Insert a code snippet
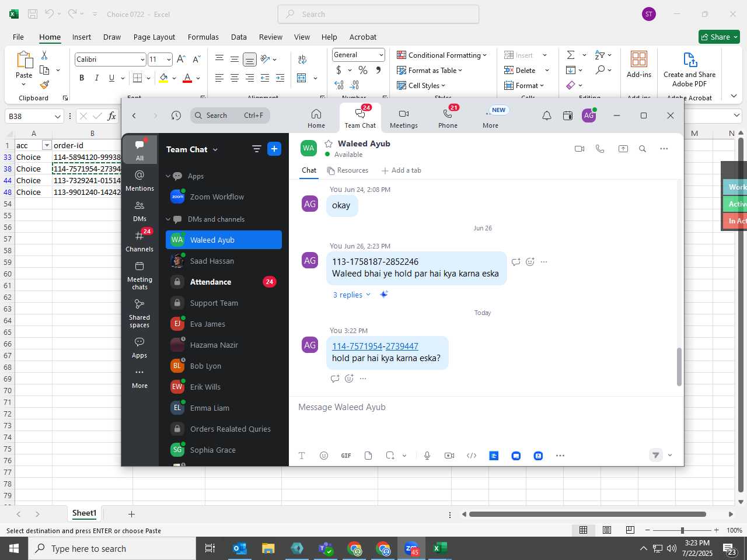The height and width of the screenshot is (560, 747). (472, 456)
